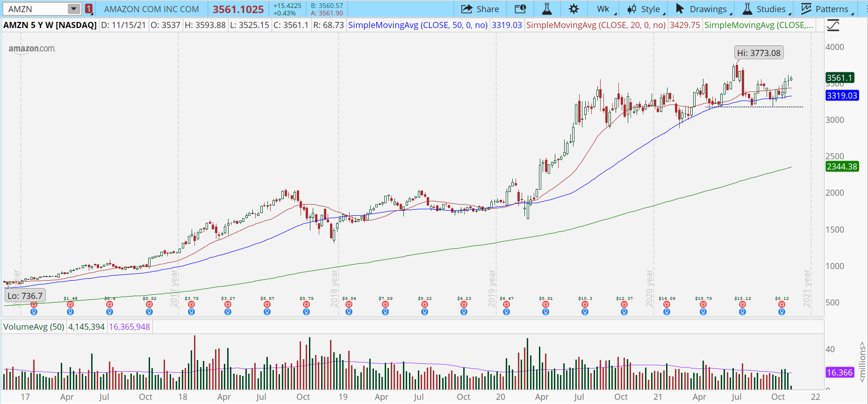The image size is (868, 404).
Task: Open the Wk timeframe dropdown
Action: [x=606, y=9]
